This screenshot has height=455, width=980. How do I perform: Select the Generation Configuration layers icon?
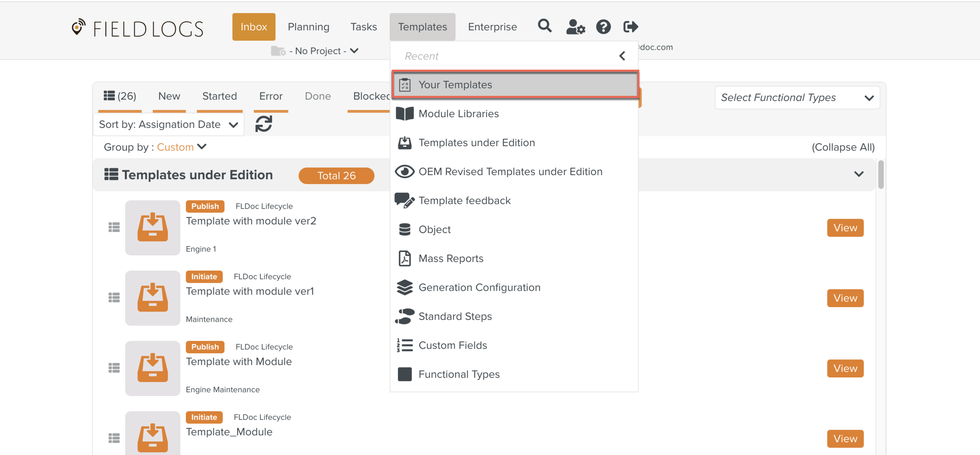[x=405, y=287]
